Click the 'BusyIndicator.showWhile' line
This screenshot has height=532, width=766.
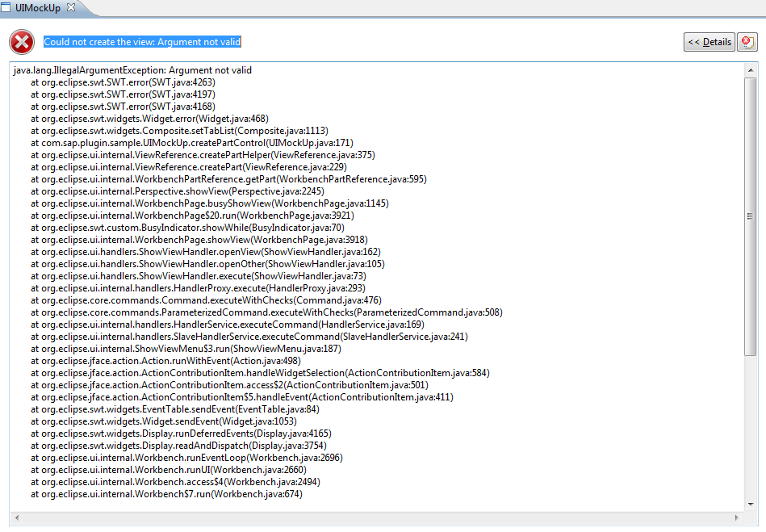(x=187, y=228)
